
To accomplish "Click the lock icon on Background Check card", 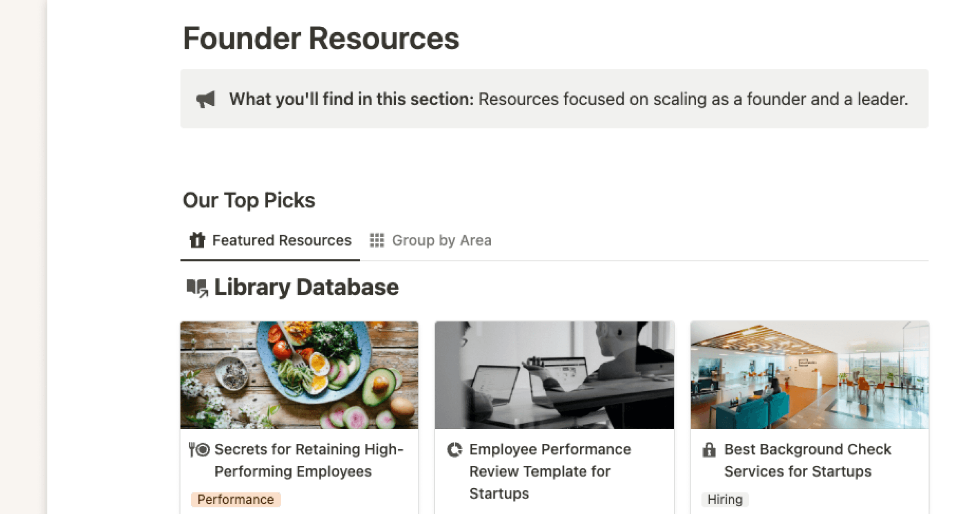I will (709, 450).
